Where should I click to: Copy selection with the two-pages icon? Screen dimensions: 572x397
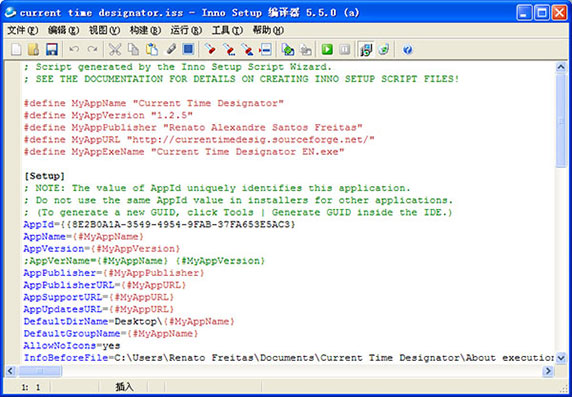pyautogui.click(x=134, y=49)
